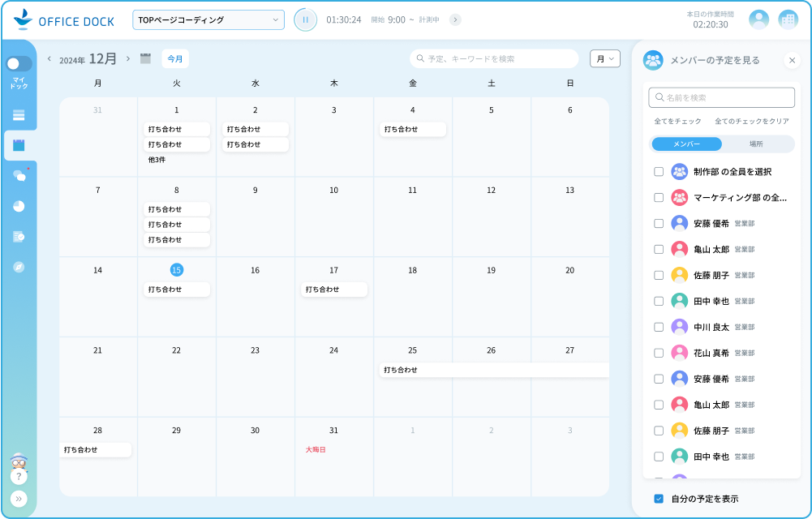Click the date picker calendar icon
The image size is (812, 519).
coord(145,58)
